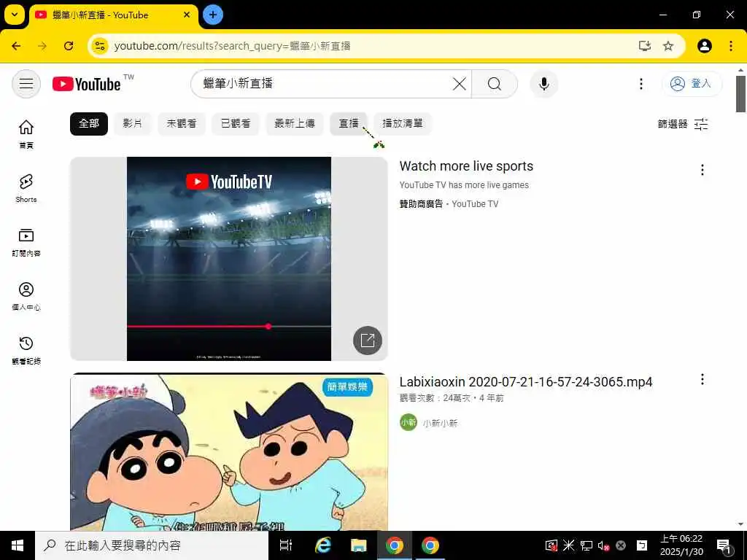
Task: Open Chrome three-dot menu
Action: 731,46
